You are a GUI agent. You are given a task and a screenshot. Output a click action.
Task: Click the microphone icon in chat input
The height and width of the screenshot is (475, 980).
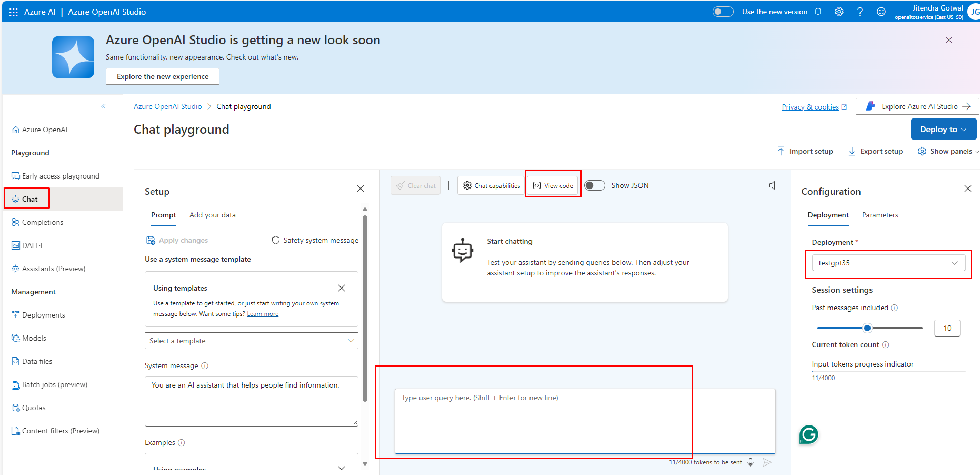(x=751, y=462)
